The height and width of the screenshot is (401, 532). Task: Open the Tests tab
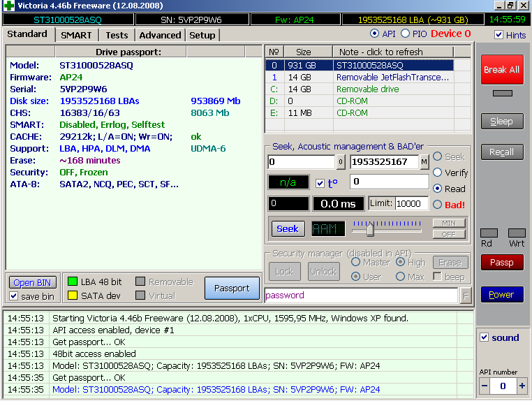click(117, 35)
